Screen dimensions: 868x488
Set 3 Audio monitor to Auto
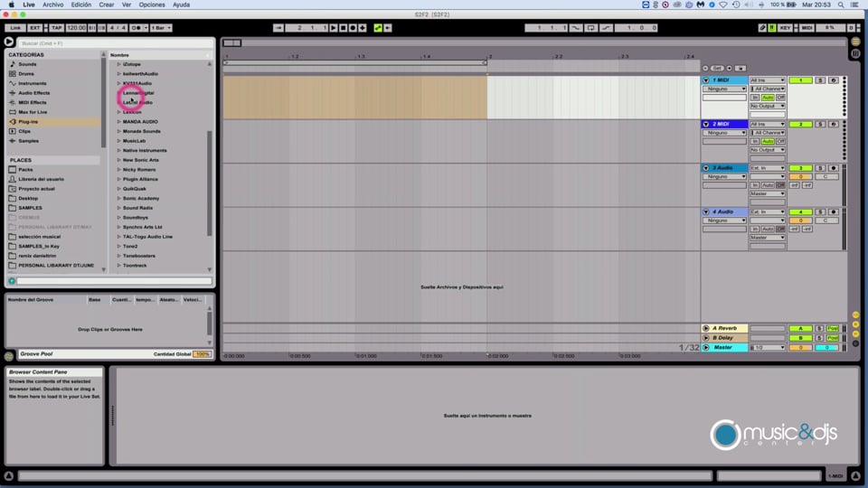(x=768, y=184)
